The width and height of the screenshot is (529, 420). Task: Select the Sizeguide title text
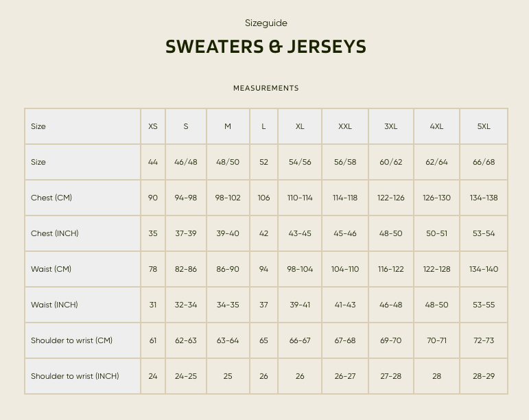[266, 23]
